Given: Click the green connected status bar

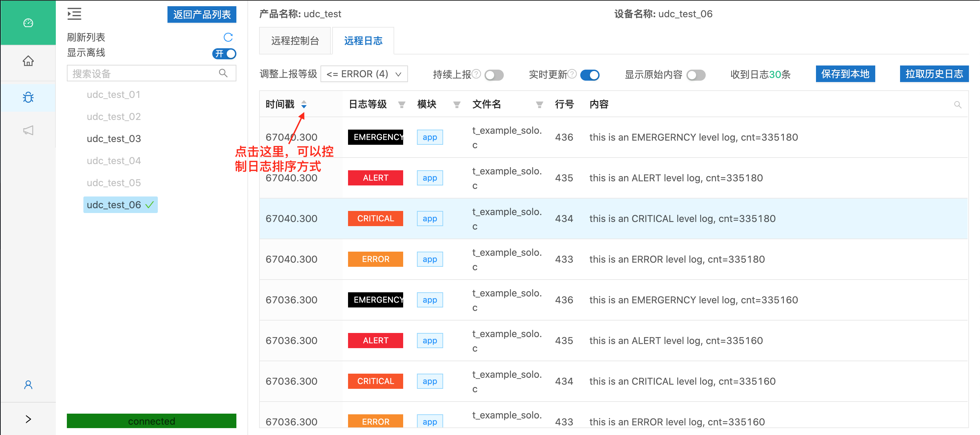Looking at the screenshot, I should pos(151,421).
